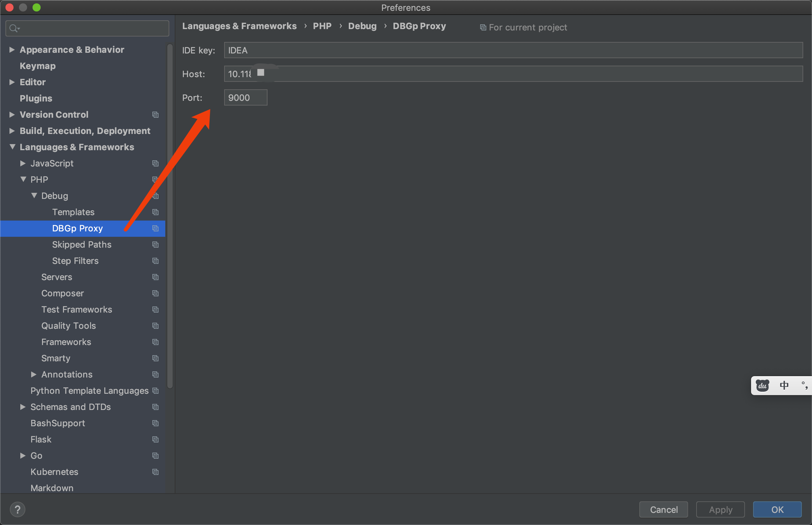Toggle Chinese input mode 中 icon
812x525 pixels.
coord(784,386)
